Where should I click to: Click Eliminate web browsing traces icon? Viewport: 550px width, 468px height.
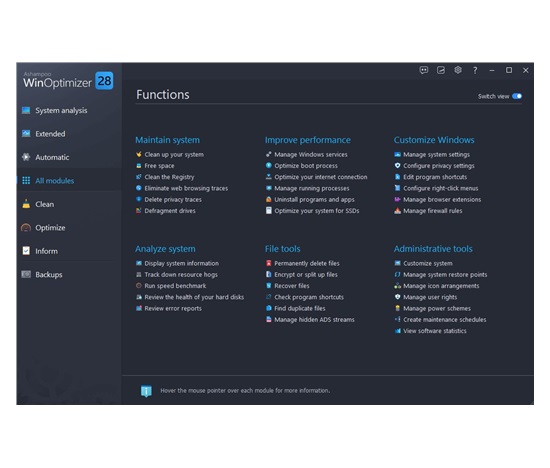click(139, 188)
